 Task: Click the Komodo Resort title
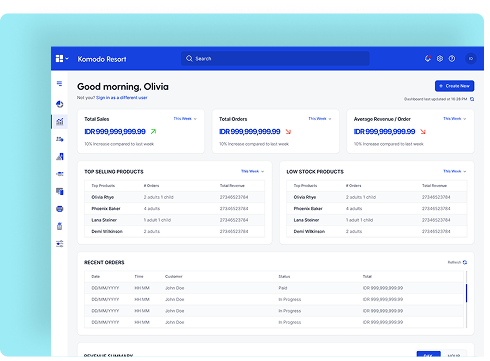[x=102, y=59]
